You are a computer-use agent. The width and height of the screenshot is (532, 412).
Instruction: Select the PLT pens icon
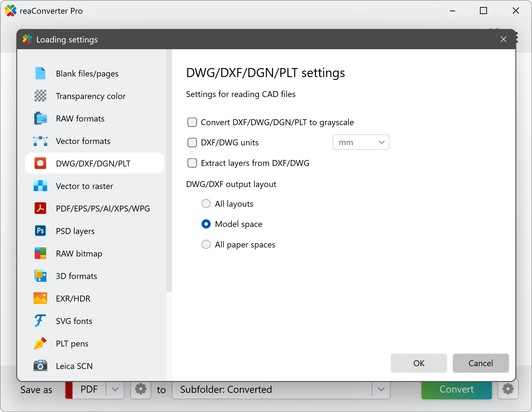point(40,343)
